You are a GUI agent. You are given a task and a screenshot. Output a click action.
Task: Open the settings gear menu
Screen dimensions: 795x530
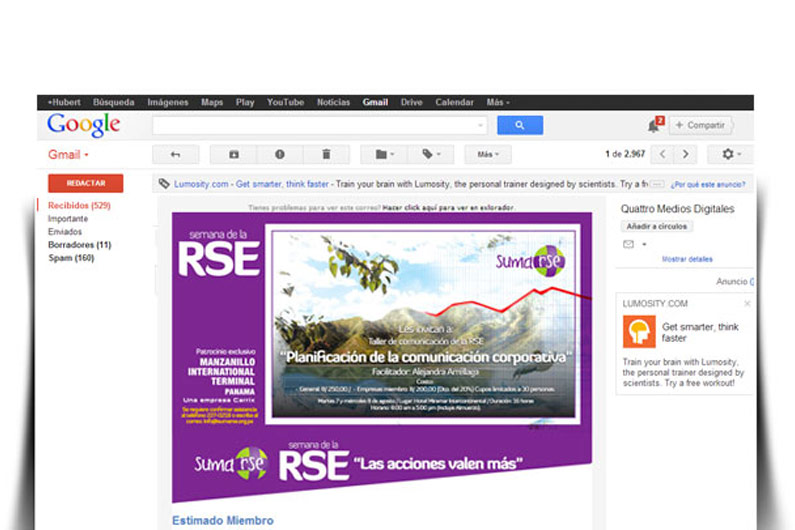[731, 154]
